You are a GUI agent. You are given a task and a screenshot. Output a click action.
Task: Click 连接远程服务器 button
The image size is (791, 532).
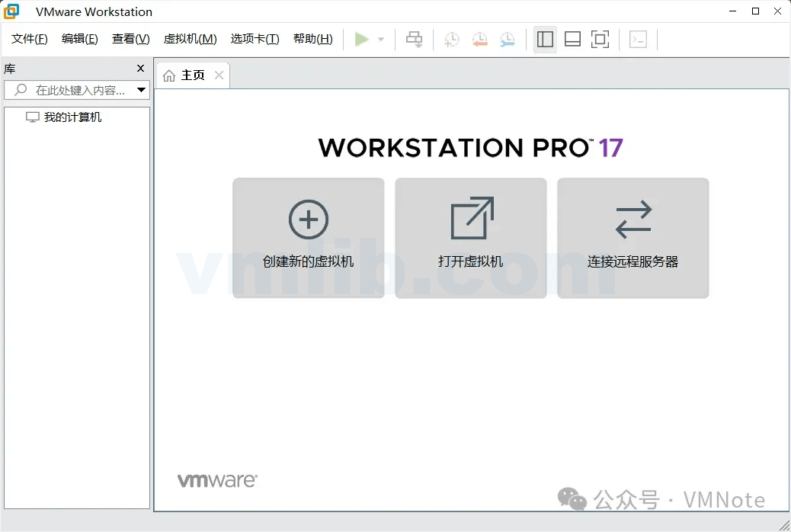632,237
